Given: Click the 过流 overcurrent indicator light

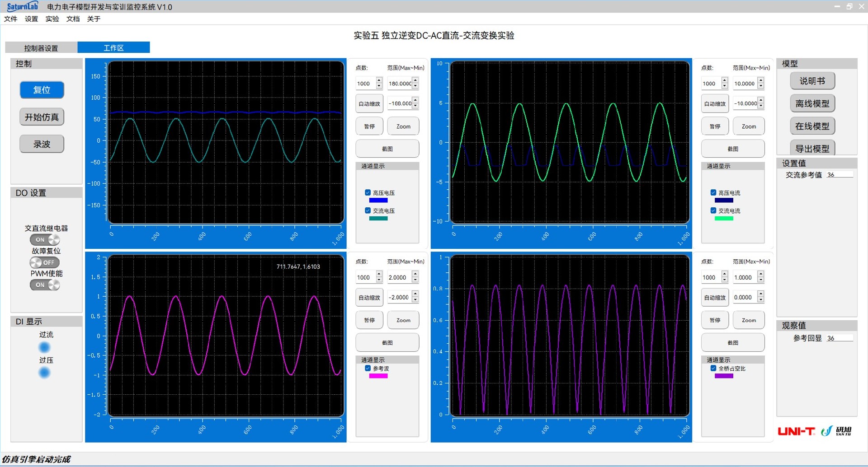Looking at the screenshot, I should click(x=44, y=347).
